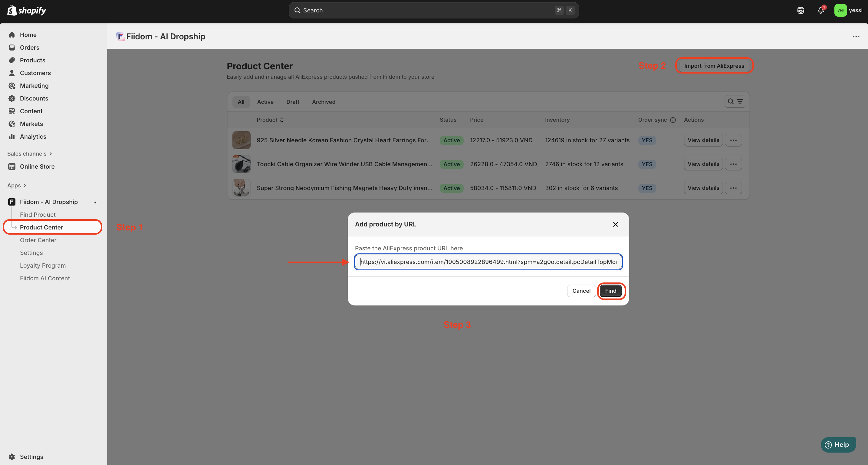Viewport: 868px width, 465px height.
Task: Click the Analytics sidebar icon
Action: pos(12,137)
